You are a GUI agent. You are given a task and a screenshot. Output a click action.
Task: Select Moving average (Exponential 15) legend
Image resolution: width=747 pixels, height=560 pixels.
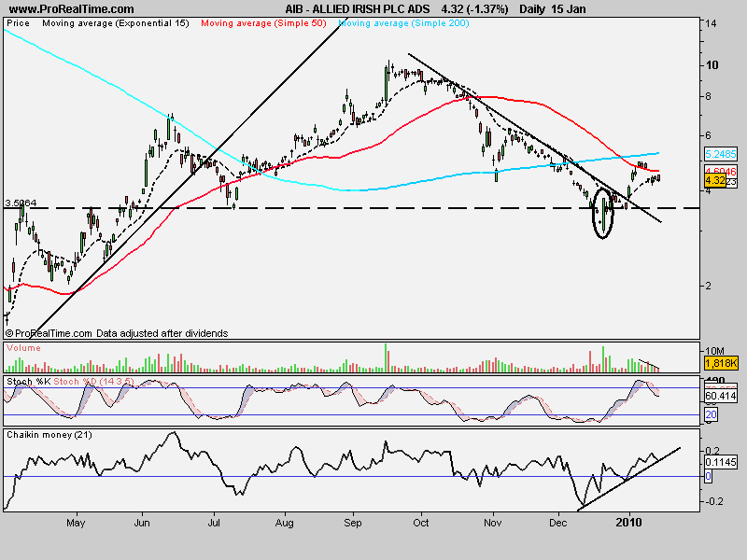pyautogui.click(x=116, y=23)
